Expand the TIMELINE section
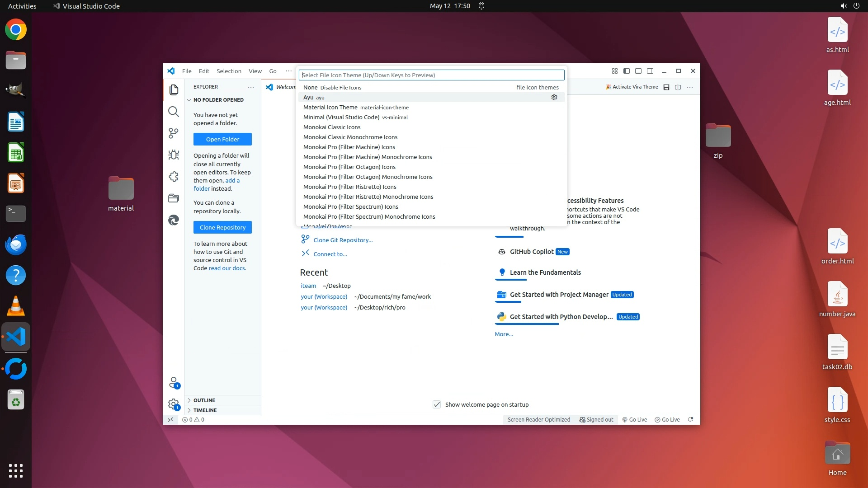 pos(205,410)
